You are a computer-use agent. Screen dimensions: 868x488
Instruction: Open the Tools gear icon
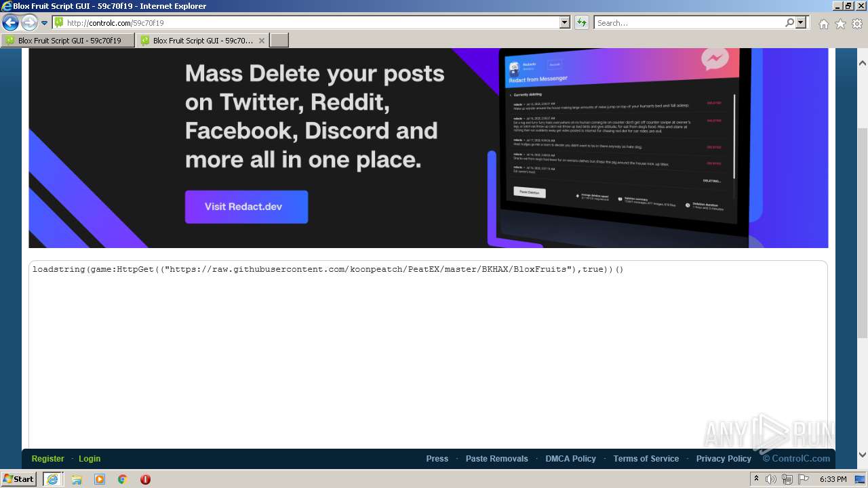pos(857,24)
